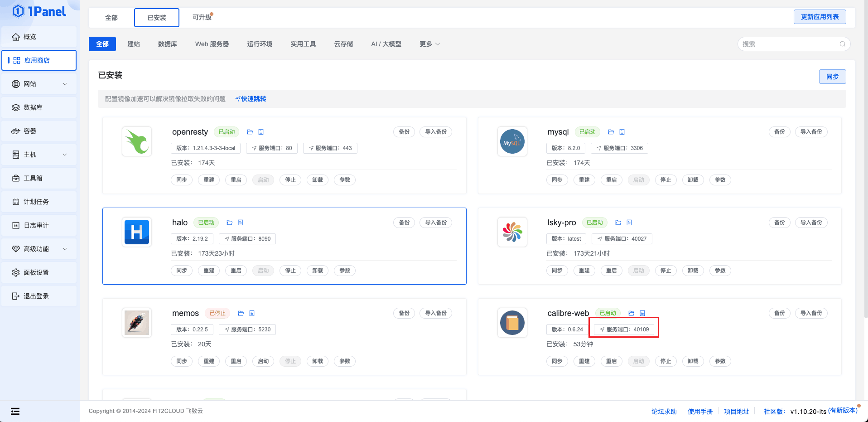Open the log document icon next to mysql
This screenshot has height=422, width=868.
point(622,132)
